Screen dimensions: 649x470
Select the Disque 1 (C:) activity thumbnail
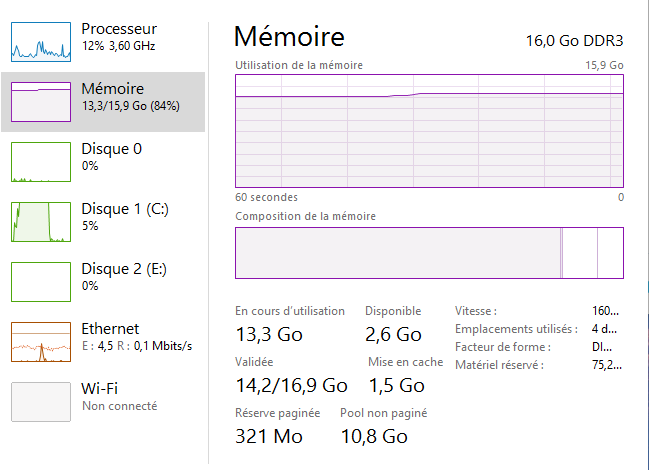pos(40,222)
